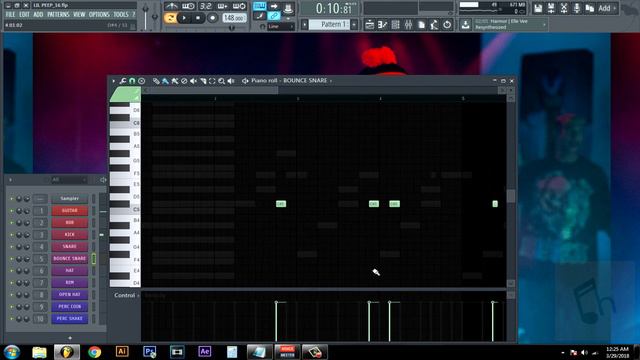This screenshot has height=360, width=640.
Task: Open the channel rack menu arrow
Action: (10, 180)
